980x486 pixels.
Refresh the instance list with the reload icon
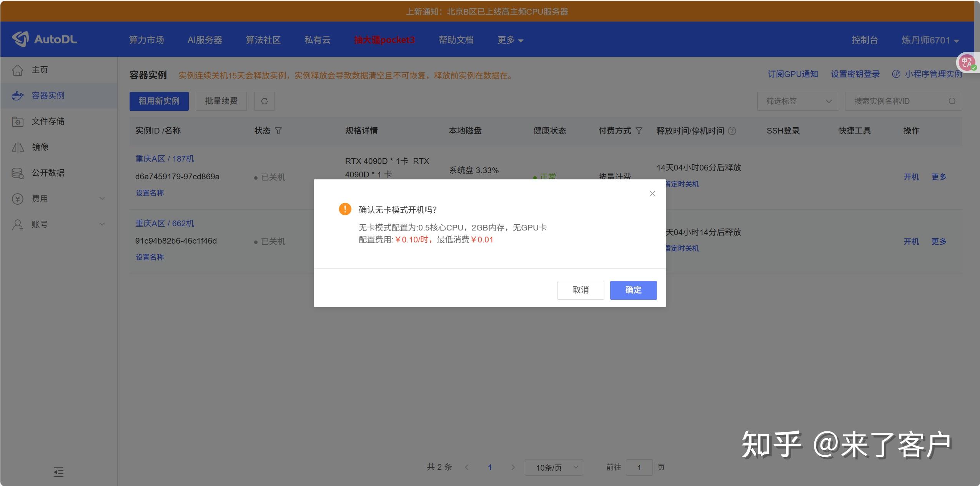pos(264,101)
